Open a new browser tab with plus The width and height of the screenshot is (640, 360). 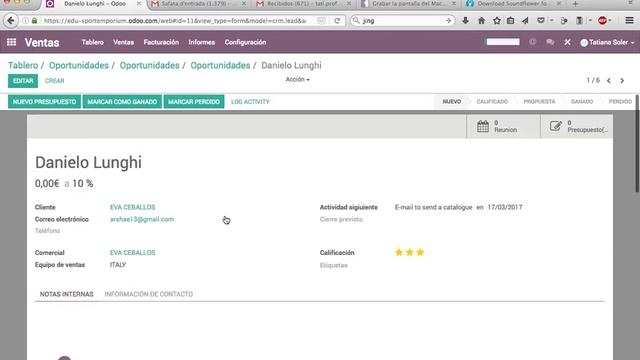coord(575,4)
